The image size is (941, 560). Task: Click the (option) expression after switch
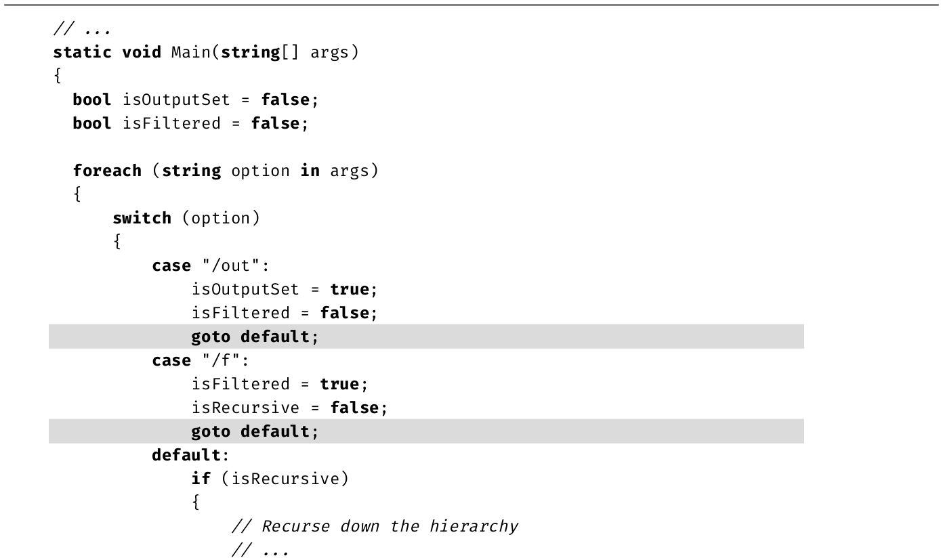221,218
